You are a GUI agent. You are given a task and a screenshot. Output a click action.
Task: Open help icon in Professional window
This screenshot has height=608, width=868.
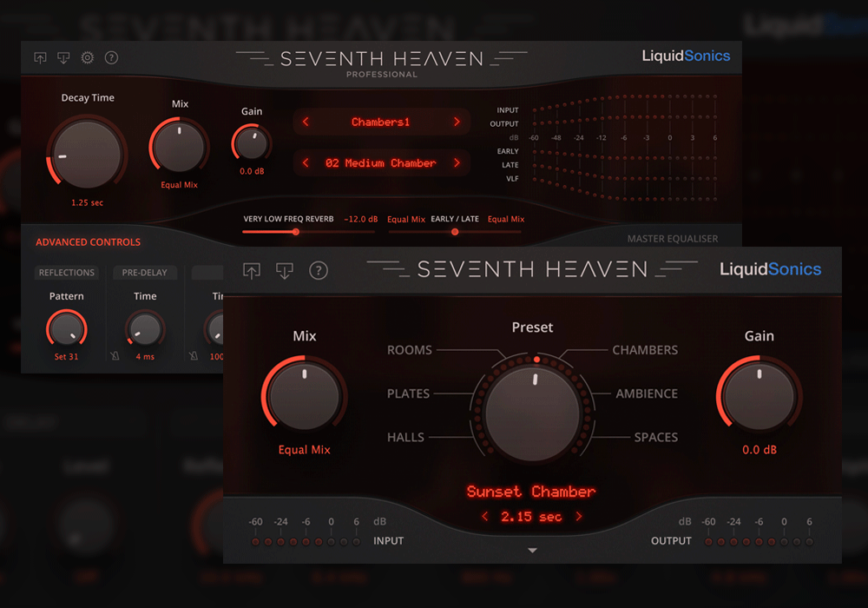(x=111, y=57)
